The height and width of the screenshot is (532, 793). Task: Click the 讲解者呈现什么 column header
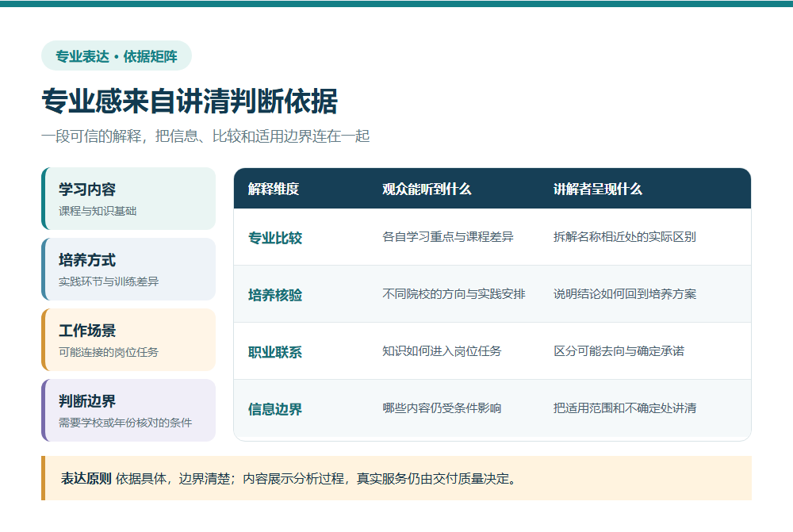[x=598, y=189]
